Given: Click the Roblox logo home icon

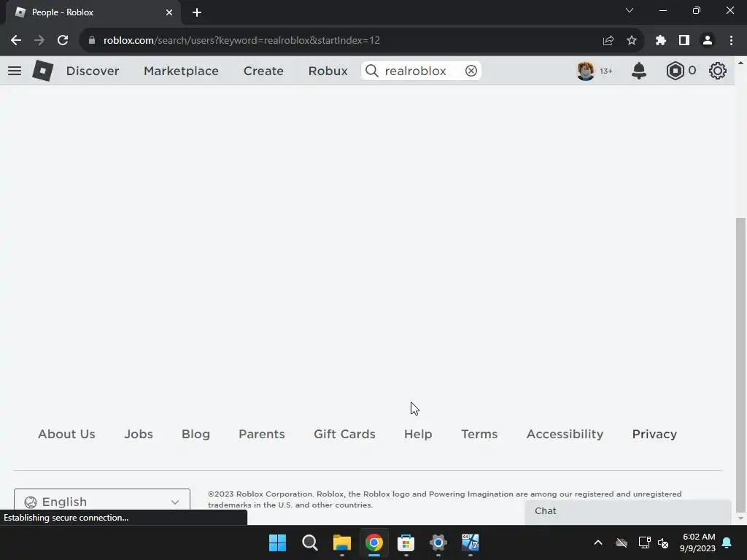Looking at the screenshot, I should tap(42, 71).
